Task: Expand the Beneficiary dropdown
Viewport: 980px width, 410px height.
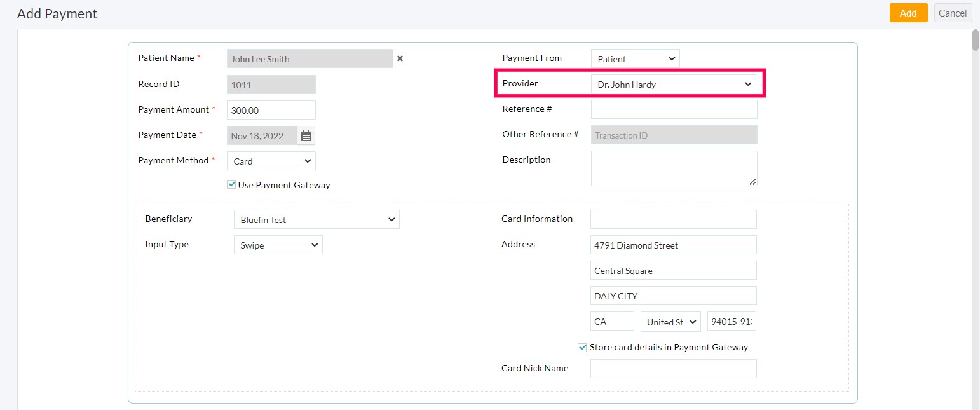Action: click(x=316, y=219)
